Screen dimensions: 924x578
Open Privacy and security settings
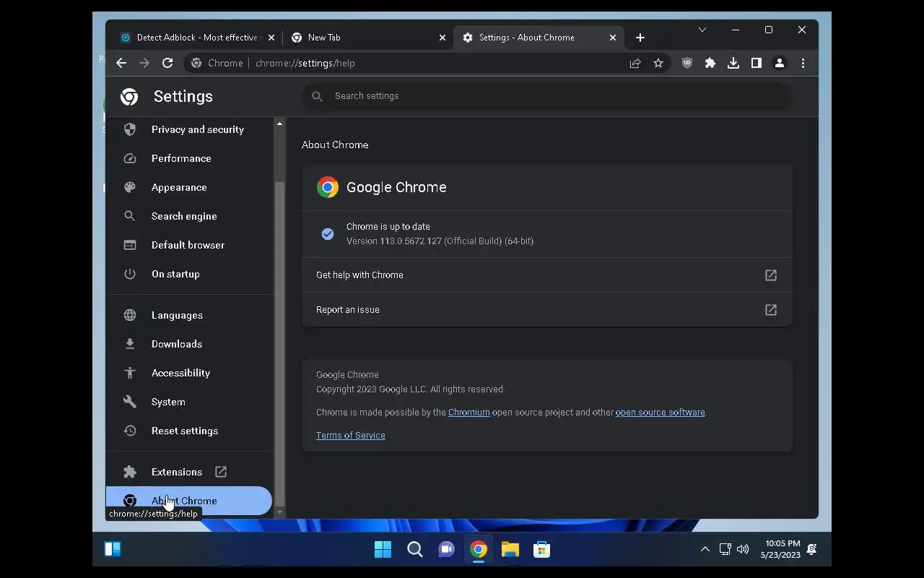coord(189,129)
